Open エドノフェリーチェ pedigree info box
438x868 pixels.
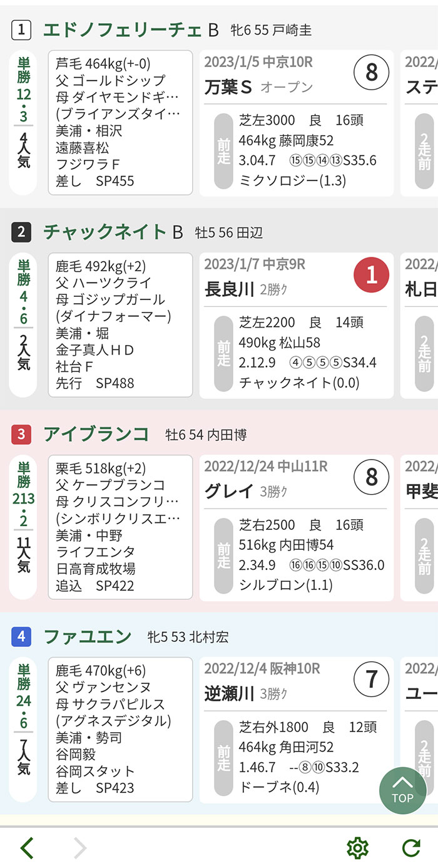(120, 123)
